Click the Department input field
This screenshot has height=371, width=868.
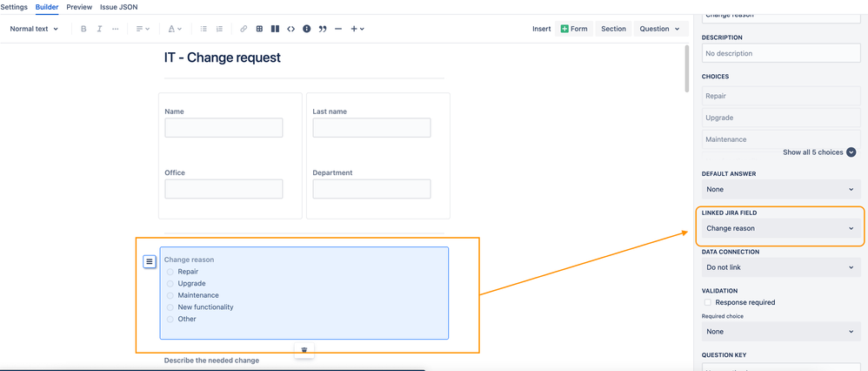pyautogui.click(x=371, y=189)
